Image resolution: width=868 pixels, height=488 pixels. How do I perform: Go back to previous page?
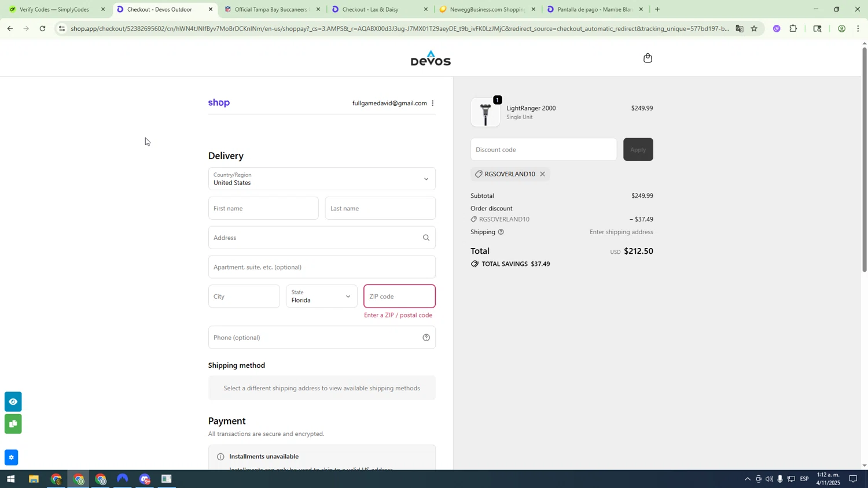(10, 28)
